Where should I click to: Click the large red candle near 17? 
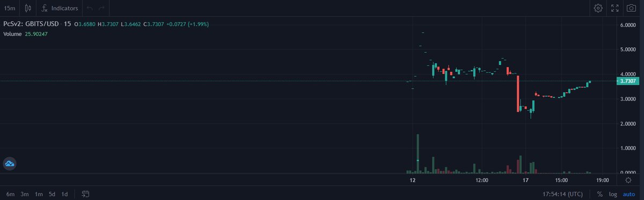pyautogui.click(x=518, y=93)
